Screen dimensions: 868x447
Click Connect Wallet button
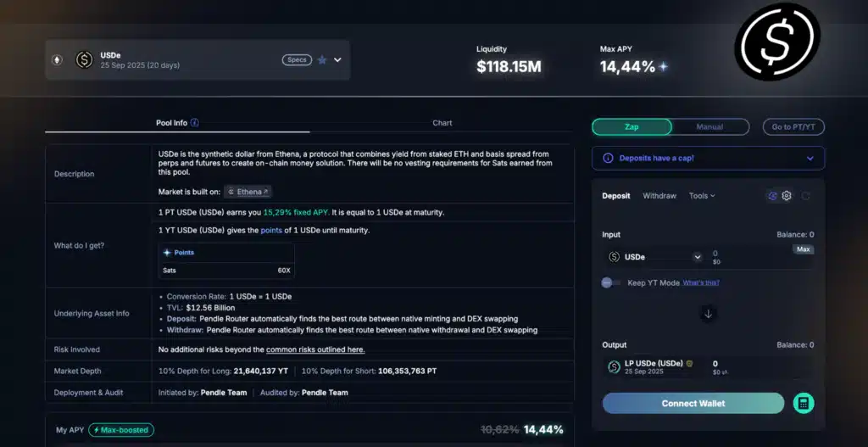[x=693, y=403]
